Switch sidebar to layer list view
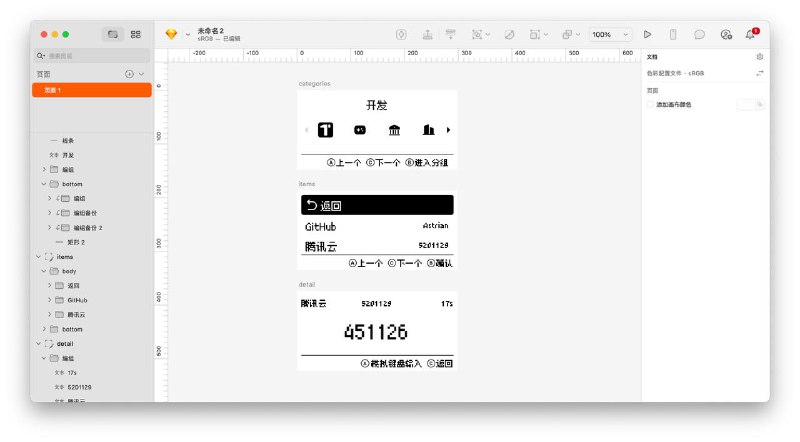The image size is (800, 442). coord(113,34)
